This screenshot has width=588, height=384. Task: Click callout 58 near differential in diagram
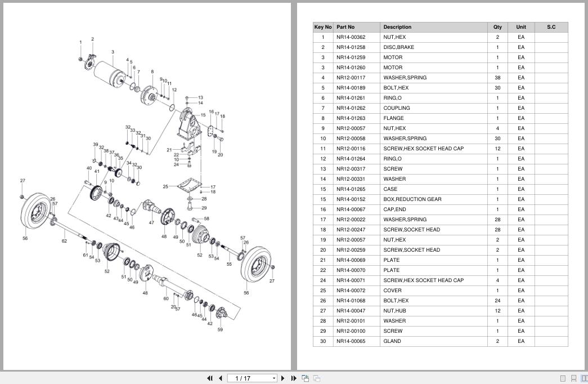207,218
